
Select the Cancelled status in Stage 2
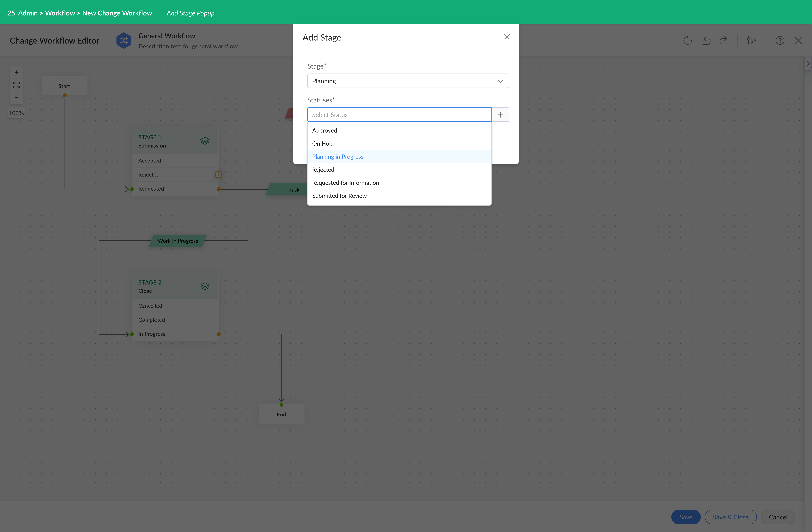coord(175,306)
